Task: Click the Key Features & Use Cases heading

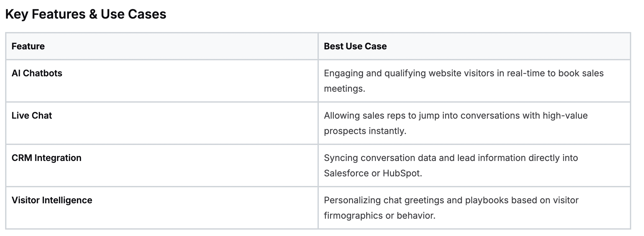Action: click(86, 14)
